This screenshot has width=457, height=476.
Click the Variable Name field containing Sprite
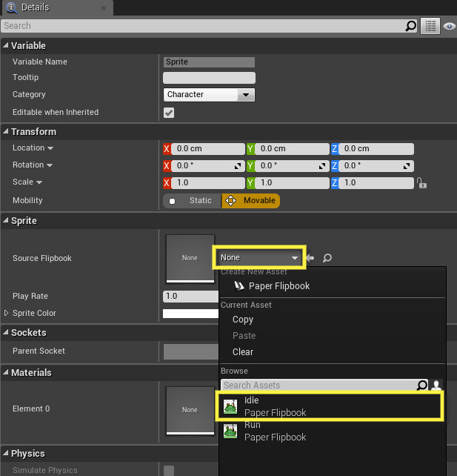209,62
